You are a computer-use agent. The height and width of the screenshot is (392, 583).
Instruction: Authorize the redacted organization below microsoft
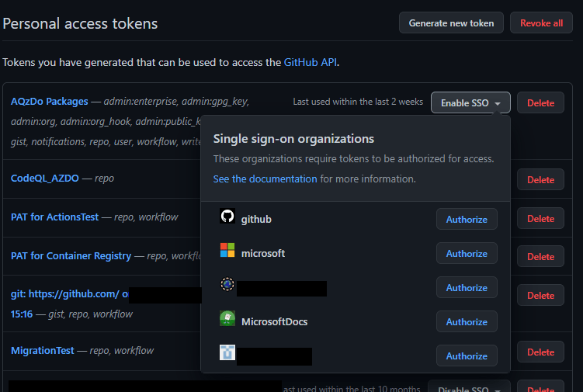point(467,288)
